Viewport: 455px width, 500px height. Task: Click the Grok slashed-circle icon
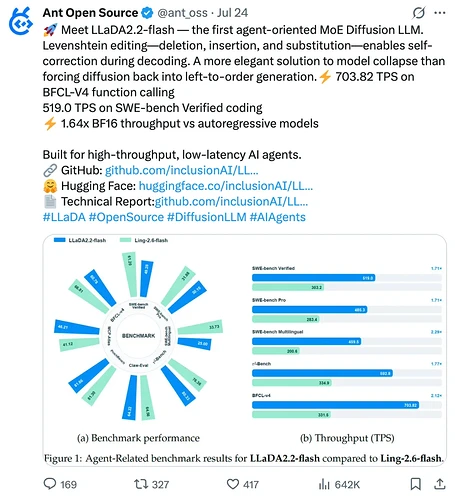point(419,13)
